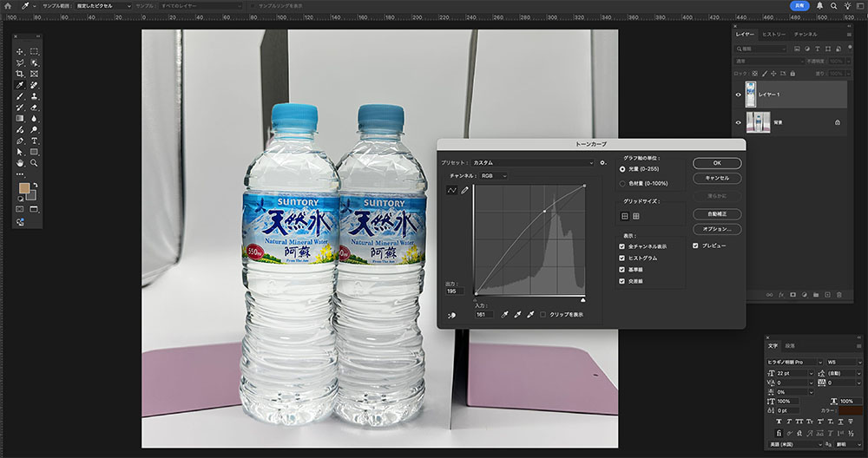
Task: Click the foreground color swatch in toolbar
Action: click(24, 188)
